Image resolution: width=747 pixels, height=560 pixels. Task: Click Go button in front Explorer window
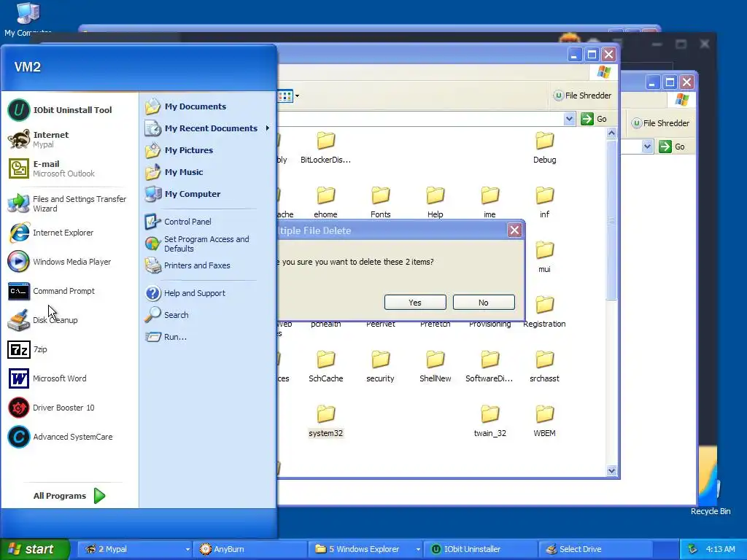tap(594, 119)
